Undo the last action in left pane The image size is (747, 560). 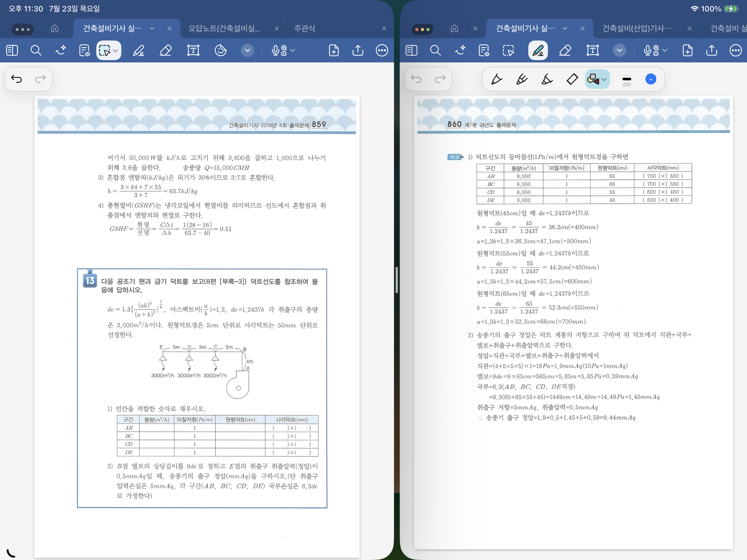coord(16,79)
